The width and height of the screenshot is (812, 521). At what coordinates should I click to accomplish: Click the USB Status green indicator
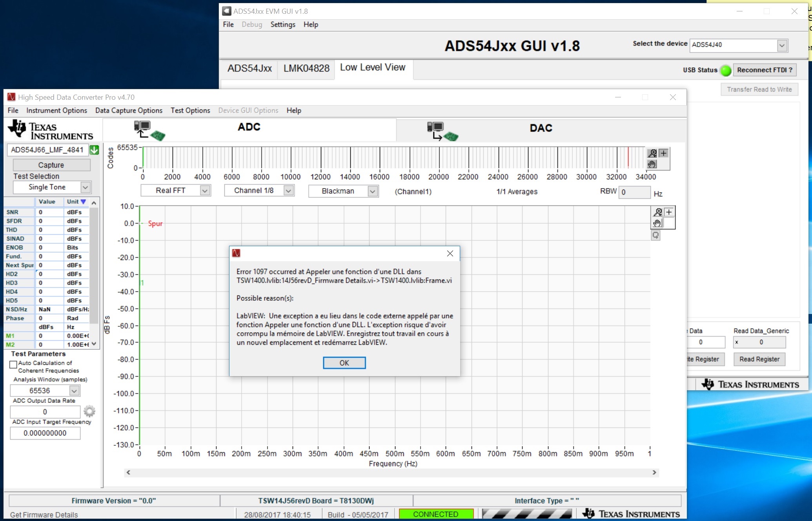726,70
